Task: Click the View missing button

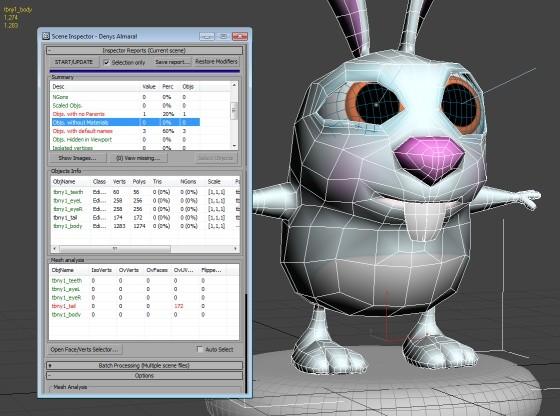Action: click(138, 158)
